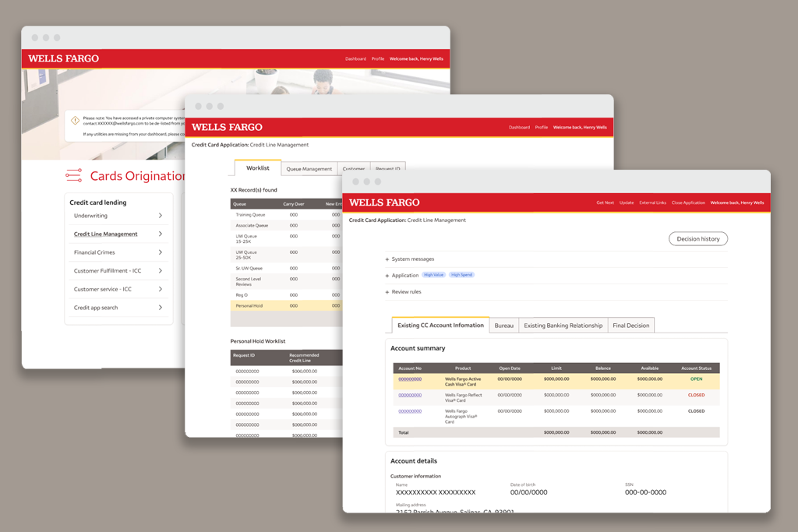Screen dimensions: 798x532
Task: Switch to the Bureau tab
Action: [503, 326]
